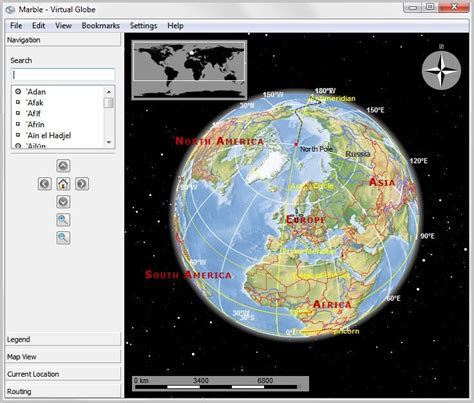Click the 150°E longitude label
474x403 pixels.
(x=375, y=110)
